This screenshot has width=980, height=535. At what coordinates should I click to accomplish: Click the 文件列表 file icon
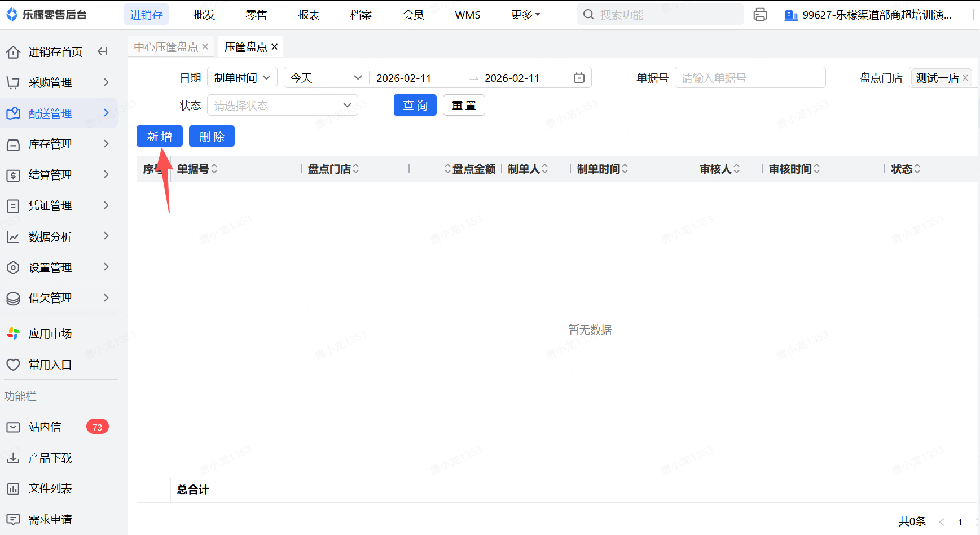13,489
